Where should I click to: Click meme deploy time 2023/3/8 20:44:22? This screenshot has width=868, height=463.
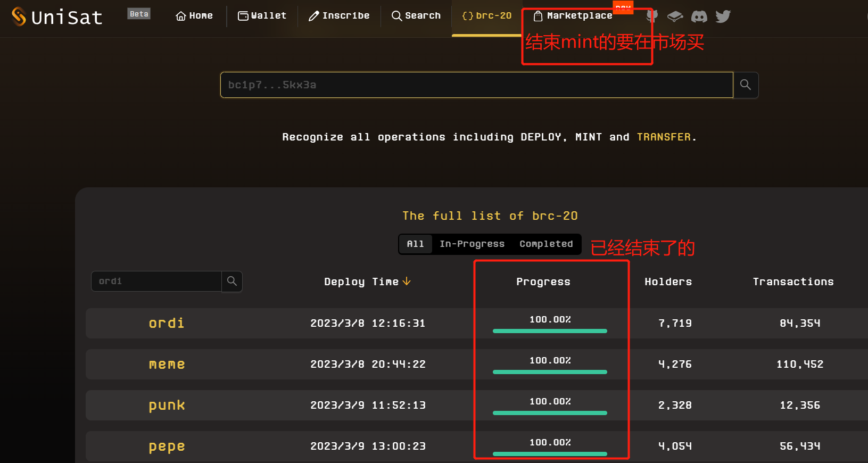point(368,364)
